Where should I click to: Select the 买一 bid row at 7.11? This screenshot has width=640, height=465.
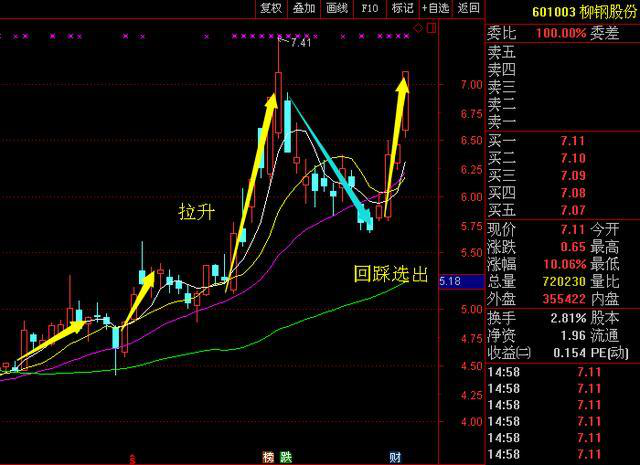[562, 143]
